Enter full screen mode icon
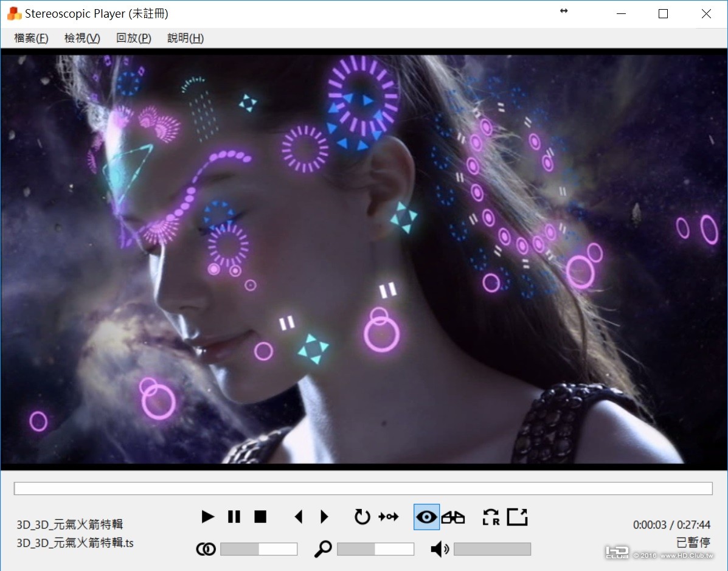 pyautogui.click(x=517, y=517)
